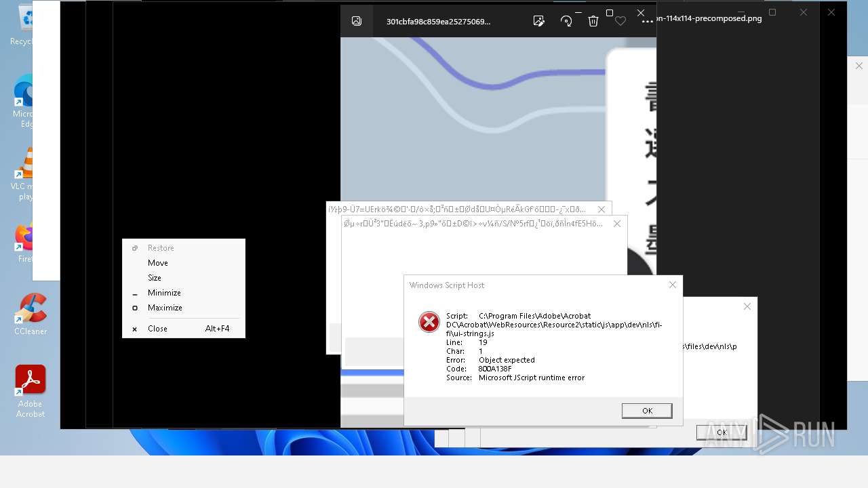Close the front Photos window
Image resolution: width=868 pixels, height=488 pixels.
point(641,12)
